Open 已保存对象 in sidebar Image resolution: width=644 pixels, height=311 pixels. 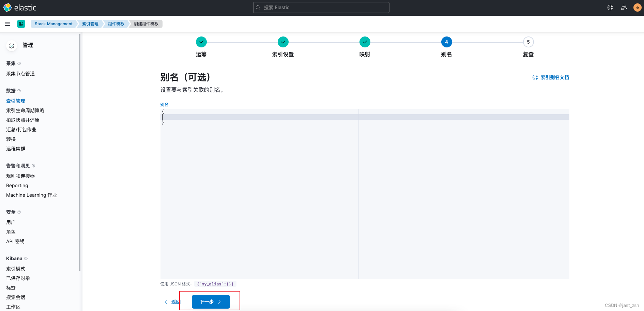click(x=18, y=278)
